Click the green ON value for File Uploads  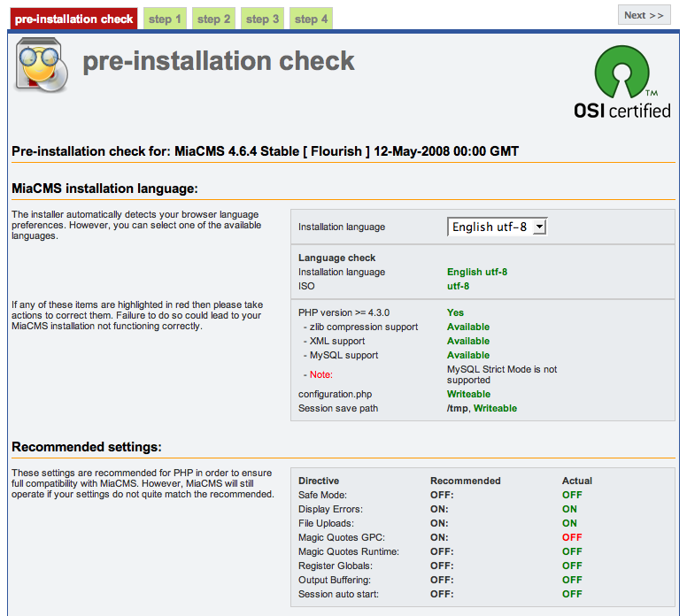tap(569, 523)
